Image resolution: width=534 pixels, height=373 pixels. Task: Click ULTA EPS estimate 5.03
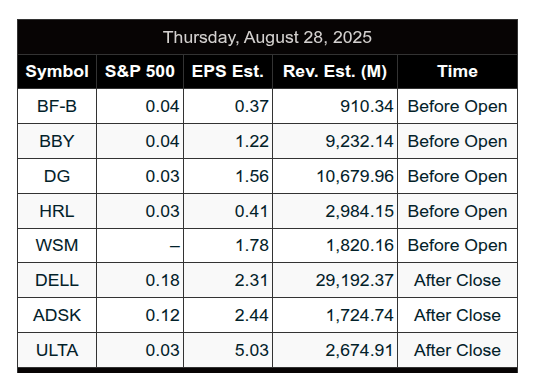[252, 351]
